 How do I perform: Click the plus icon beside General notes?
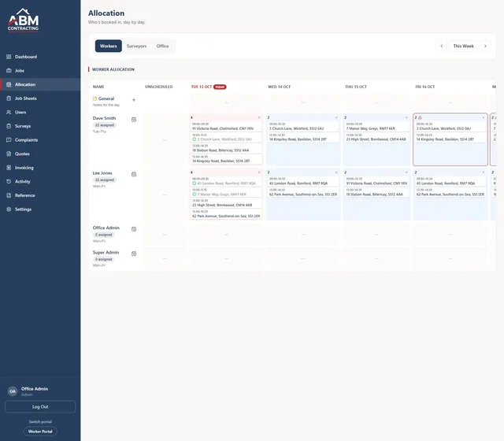click(x=134, y=100)
